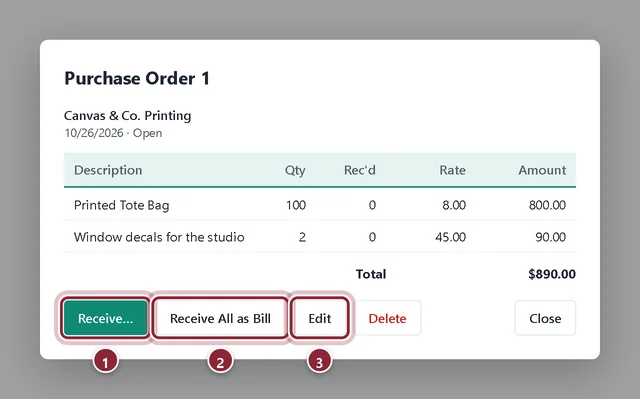Select Window decals for the studio row
The height and width of the screenshot is (399, 640).
click(x=320, y=237)
